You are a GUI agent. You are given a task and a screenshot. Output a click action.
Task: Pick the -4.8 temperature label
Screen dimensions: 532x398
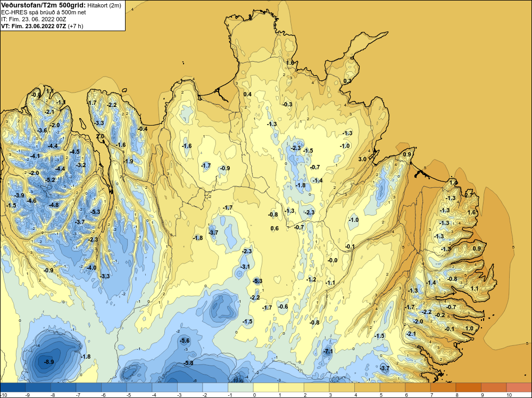54,205
